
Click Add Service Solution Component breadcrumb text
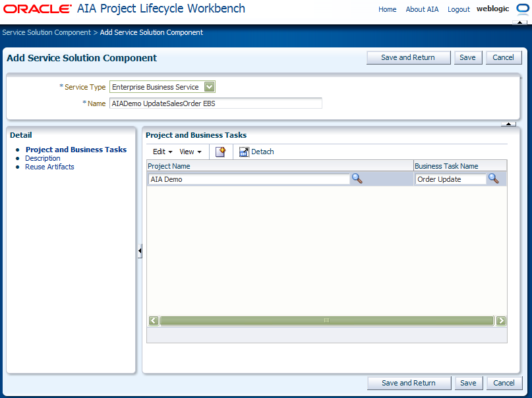(152, 32)
